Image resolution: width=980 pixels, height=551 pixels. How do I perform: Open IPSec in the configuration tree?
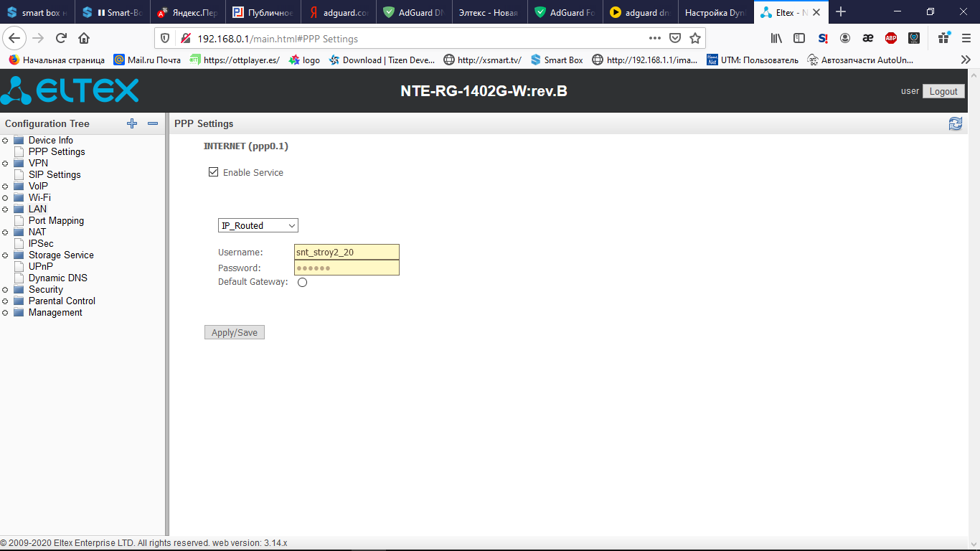41,244
